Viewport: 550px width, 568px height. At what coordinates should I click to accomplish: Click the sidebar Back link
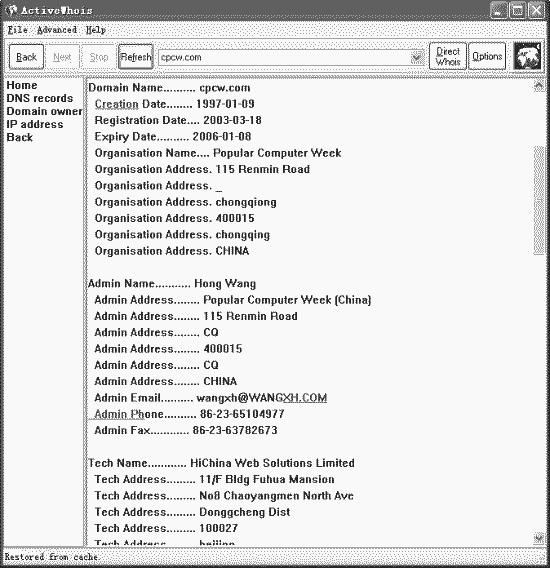pyautogui.click(x=20, y=137)
